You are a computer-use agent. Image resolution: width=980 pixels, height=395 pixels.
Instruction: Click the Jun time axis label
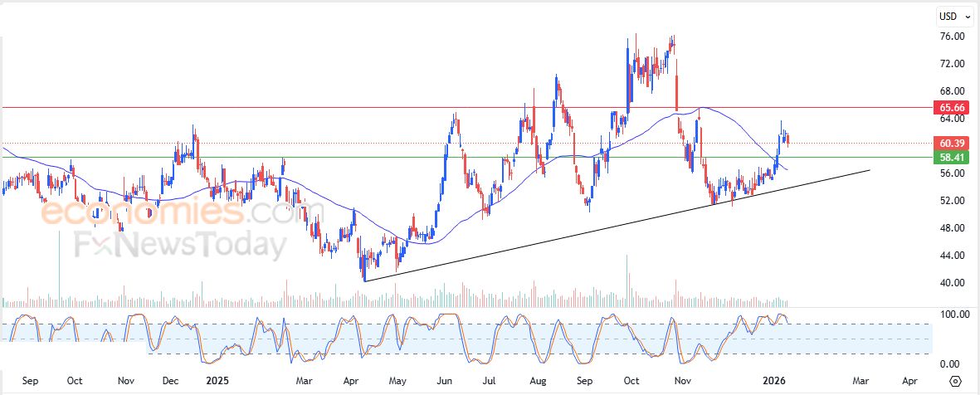[x=445, y=381]
